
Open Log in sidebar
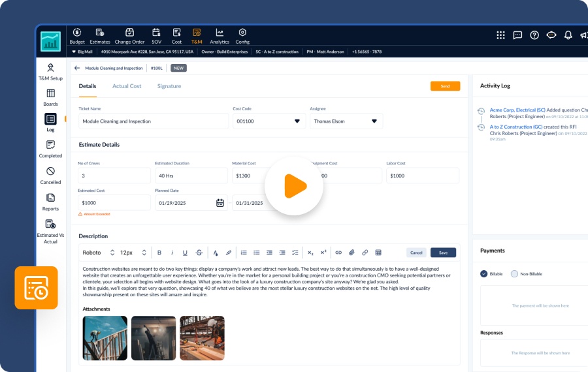pos(50,123)
